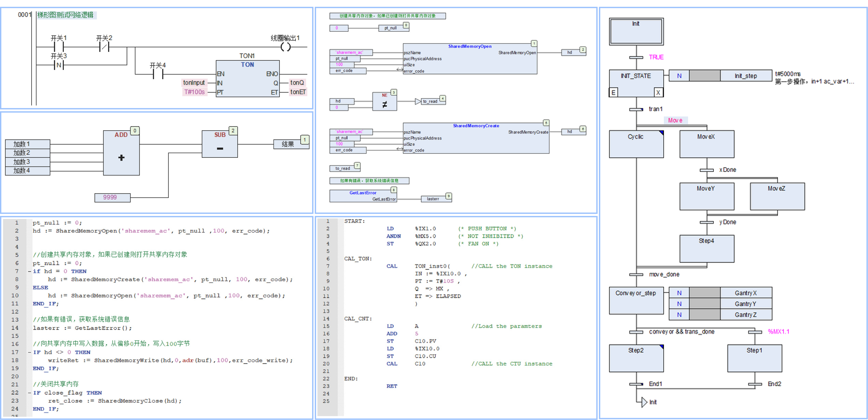Click execution order badge 0 on ADD
Viewport: 868px width, 420px height.
coord(135,130)
